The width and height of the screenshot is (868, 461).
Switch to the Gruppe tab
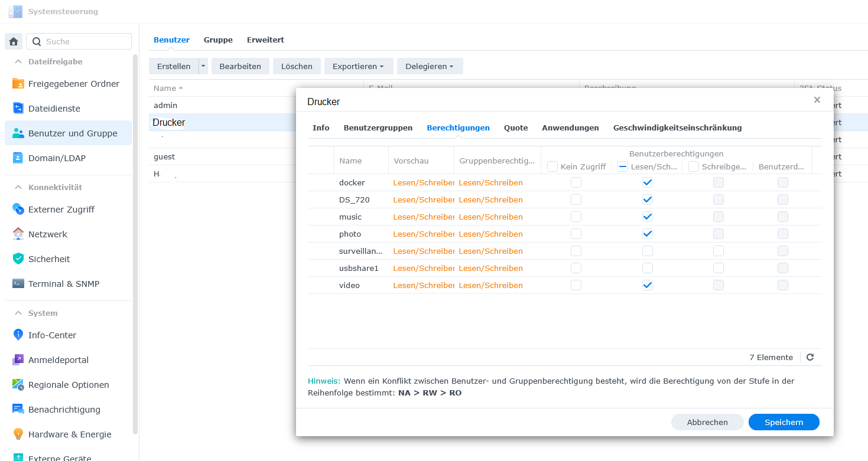click(x=218, y=40)
